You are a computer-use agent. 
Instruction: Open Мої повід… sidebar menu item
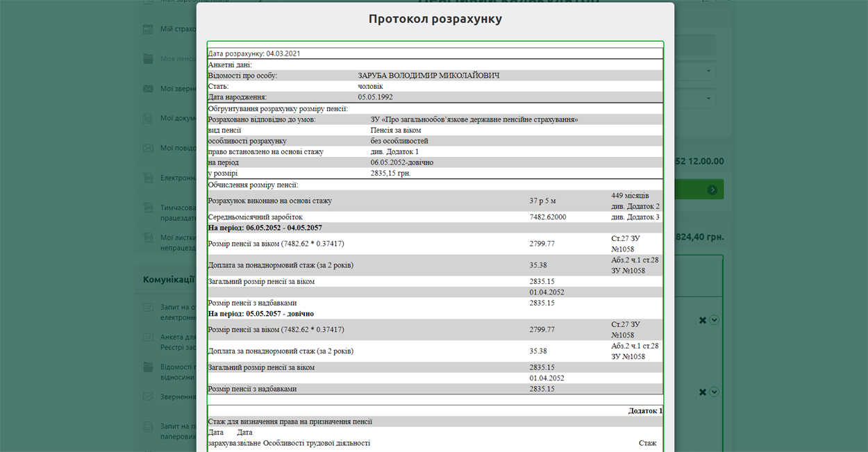pos(178,148)
